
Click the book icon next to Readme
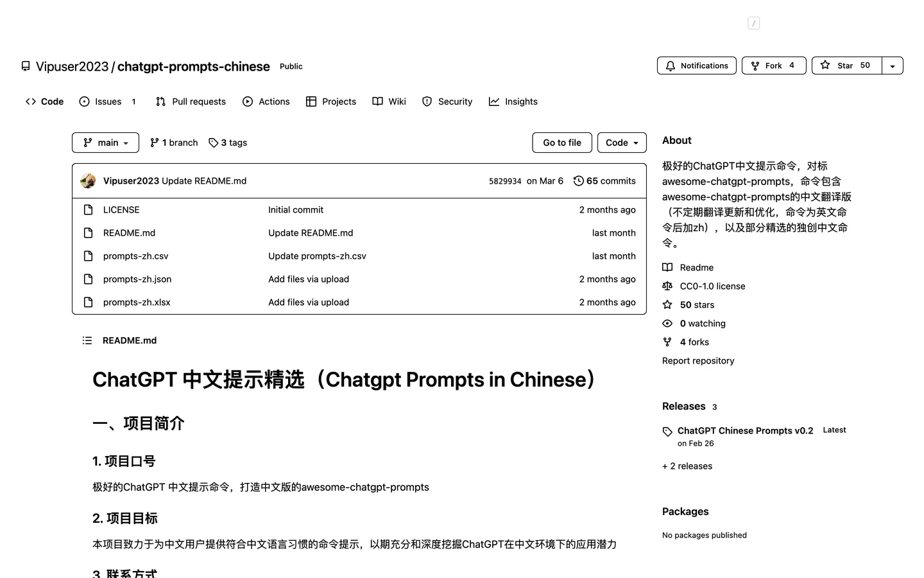click(667, 267)
